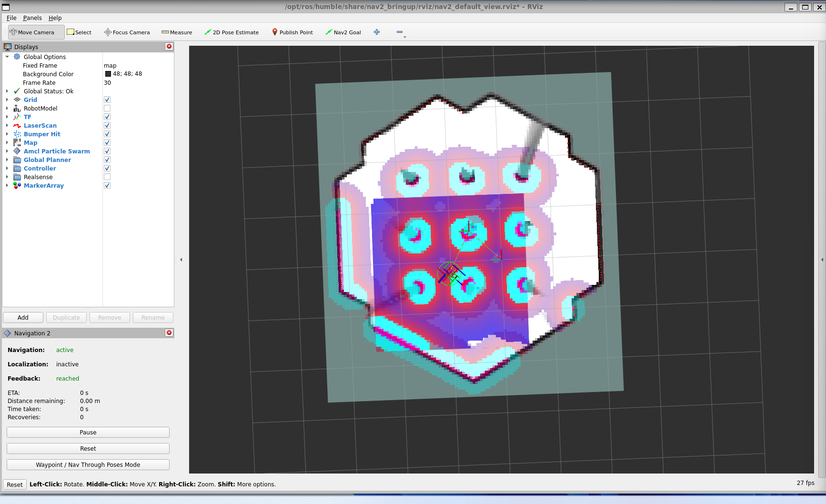Collapse the Global Options section

point(7,57)
